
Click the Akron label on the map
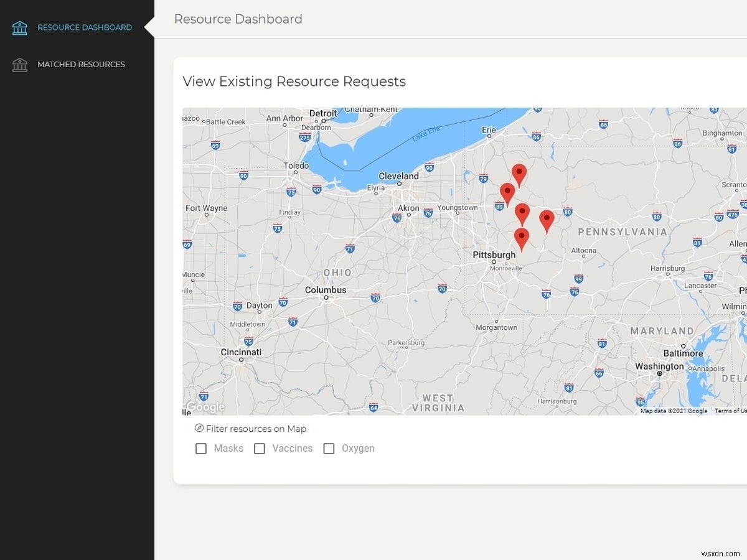coord(408,208)
